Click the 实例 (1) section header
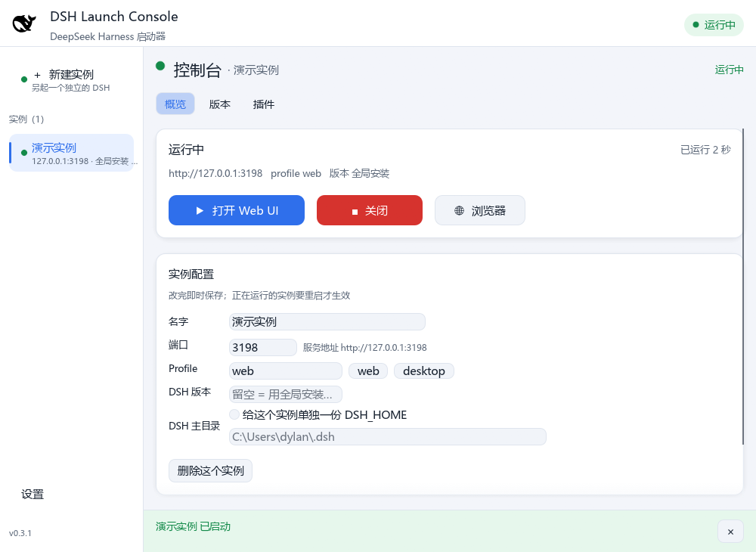The width and height of the screenshot is (756, 552). click(x=26, y=119)
